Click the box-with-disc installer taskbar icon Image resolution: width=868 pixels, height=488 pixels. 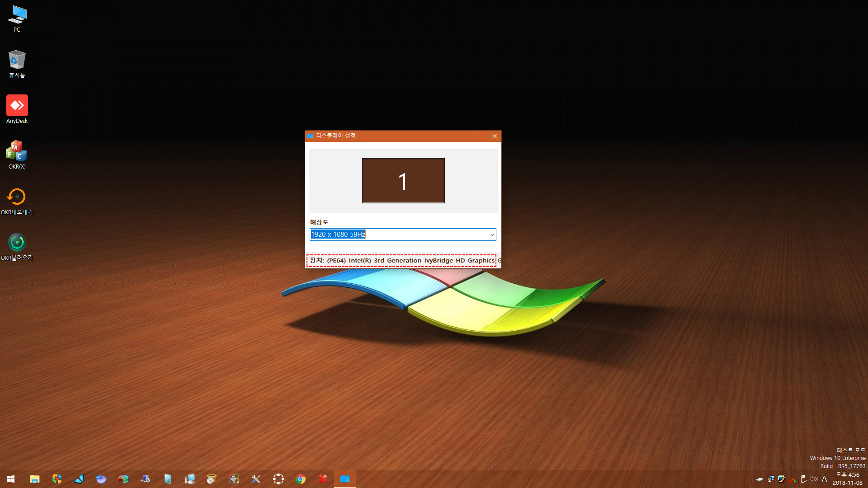212,479
